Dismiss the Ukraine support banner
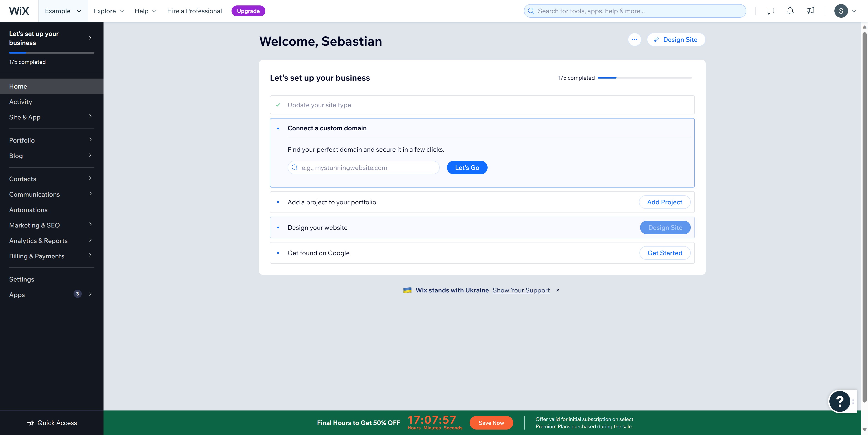868x435 pixels. 558,290
